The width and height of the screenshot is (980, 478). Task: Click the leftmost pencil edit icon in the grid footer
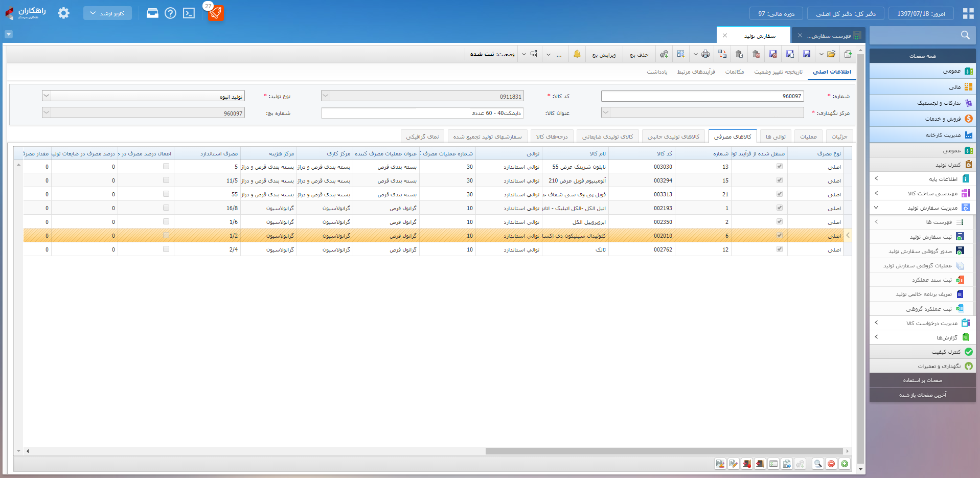[x=720, y=464]
